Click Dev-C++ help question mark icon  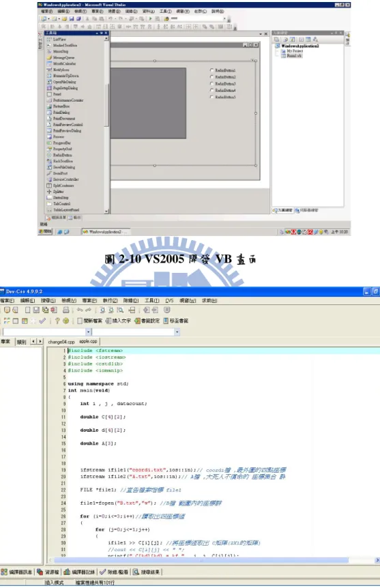(57, 321)
